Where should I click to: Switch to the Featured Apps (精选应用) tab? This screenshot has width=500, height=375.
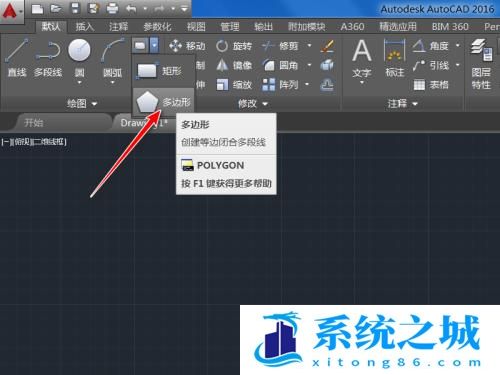(x=398, y=27)
